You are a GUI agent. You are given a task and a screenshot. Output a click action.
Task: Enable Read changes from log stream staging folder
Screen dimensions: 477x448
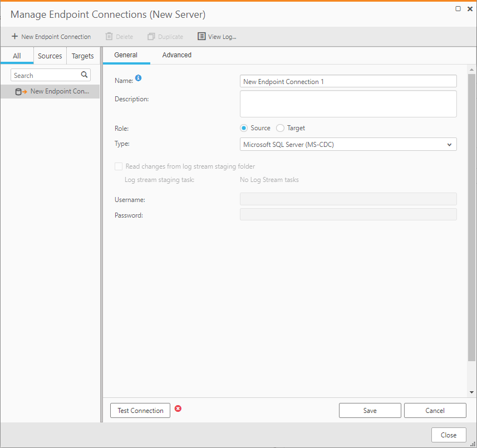(x=119, y=166)
